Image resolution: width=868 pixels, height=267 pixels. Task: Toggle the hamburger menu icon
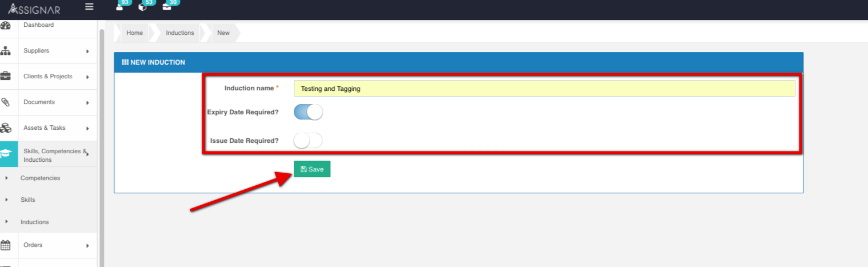tap(89, 7)
